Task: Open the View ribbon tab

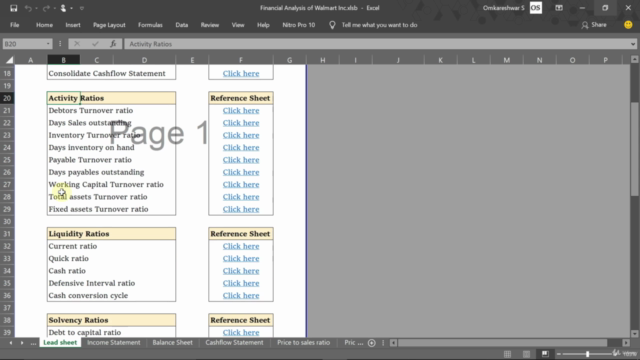Action: (x=238, y=25)
